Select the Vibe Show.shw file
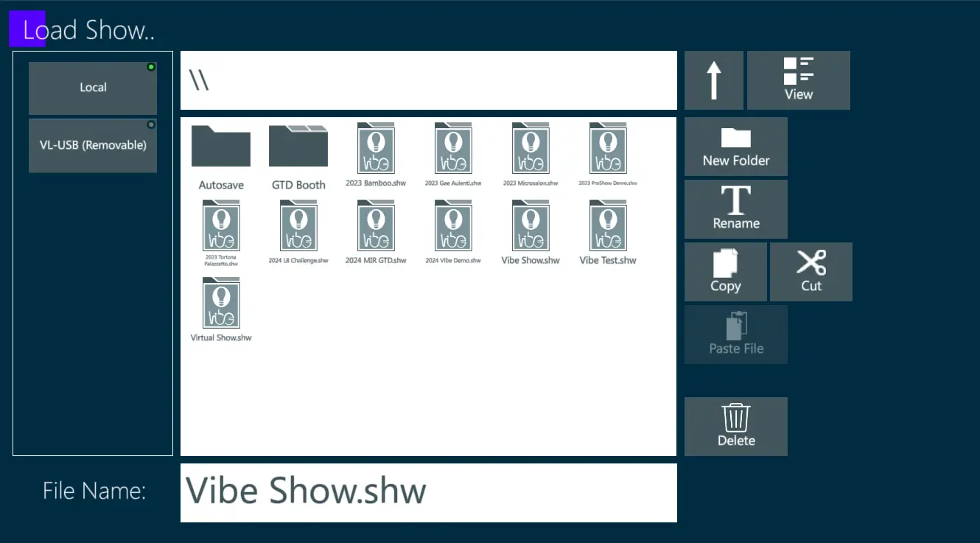Image resolution: width=980 pixels, height=543 pixels. [531, 232]
